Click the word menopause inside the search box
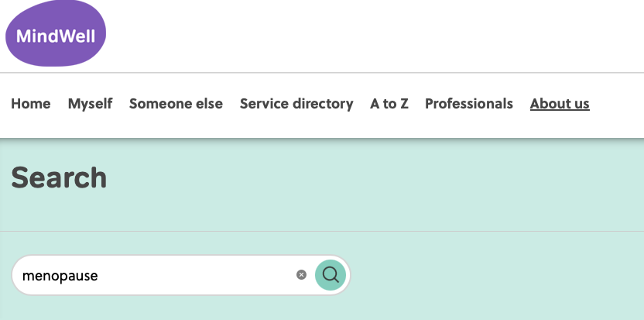This screenshot has height=320, width=644. (x=60, y=276)
